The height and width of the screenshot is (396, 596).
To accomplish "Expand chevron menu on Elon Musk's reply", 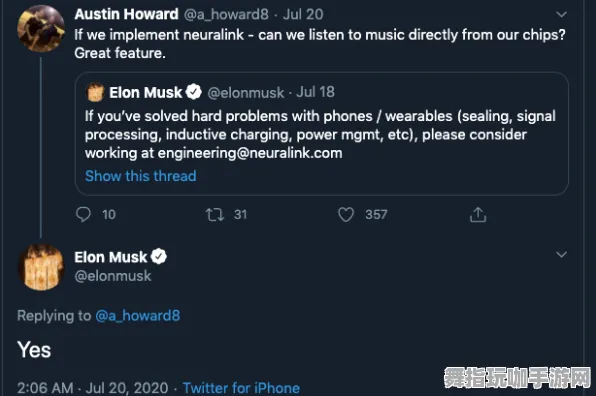I will pyautogui.click(x=561, y=254).
